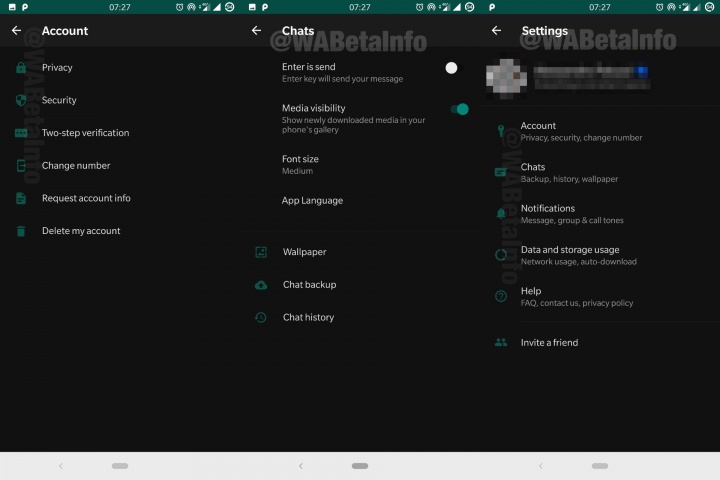This screenshot has width=720, height=480.
Task: Open the profile picture in Settings
Action: (506, 79)
